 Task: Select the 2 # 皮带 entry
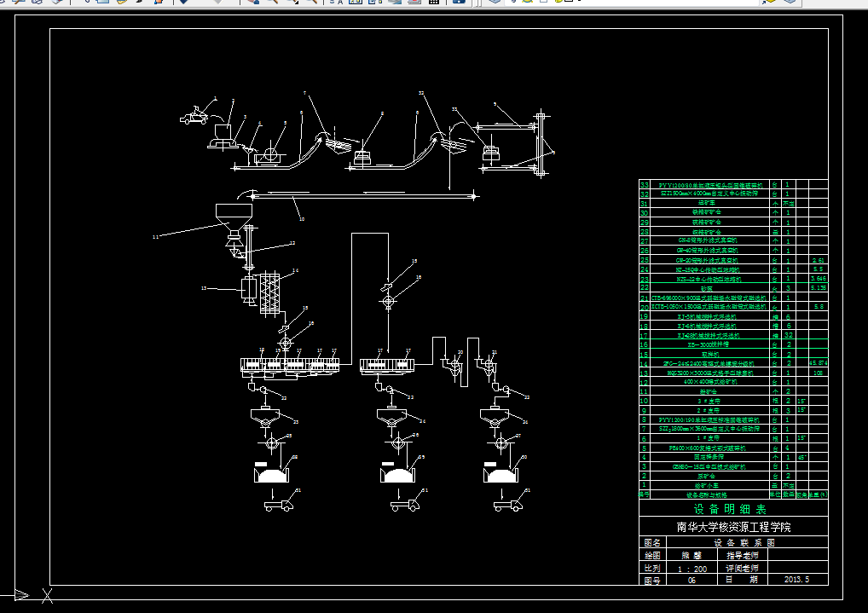(x=709, y=410)
